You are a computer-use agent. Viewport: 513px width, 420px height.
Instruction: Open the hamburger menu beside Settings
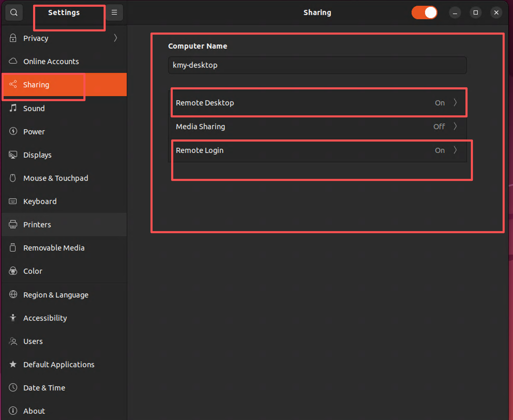tap(114, 12)
